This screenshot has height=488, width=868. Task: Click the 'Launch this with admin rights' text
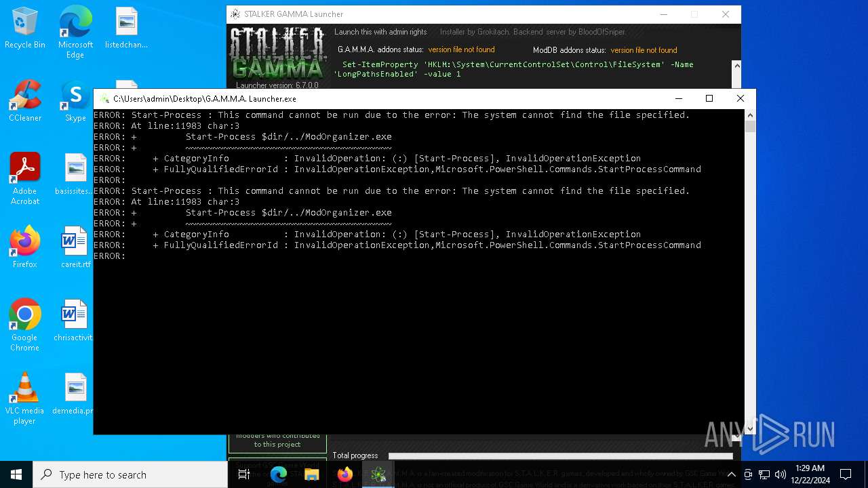(x=380, y=32)
